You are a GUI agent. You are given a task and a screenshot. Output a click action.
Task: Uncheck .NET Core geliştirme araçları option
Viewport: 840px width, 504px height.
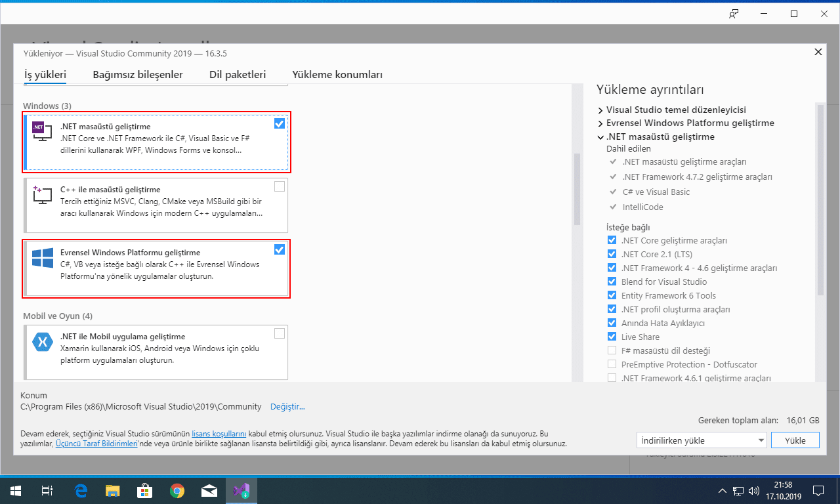612,240
